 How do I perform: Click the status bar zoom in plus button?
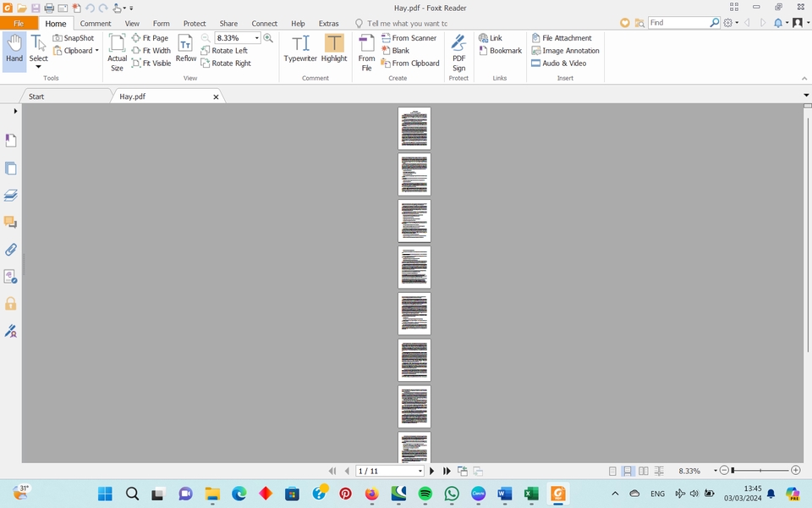click(796, 470)
